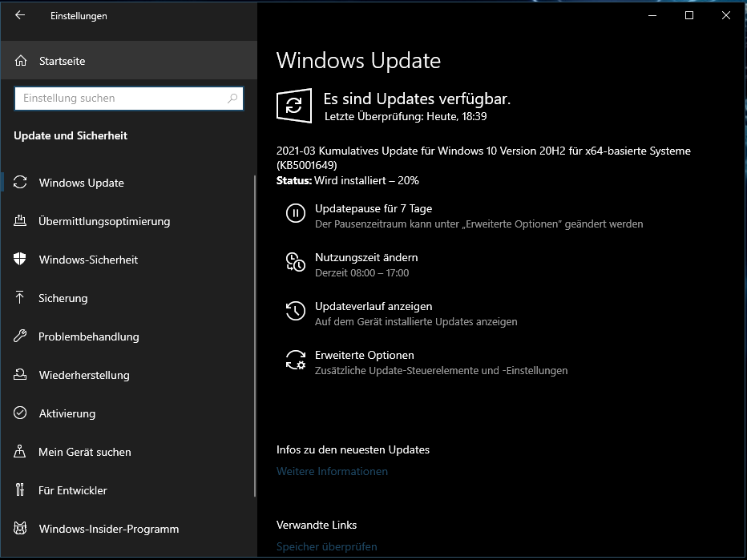Maximize the Einstellungen window

(688, 16)
